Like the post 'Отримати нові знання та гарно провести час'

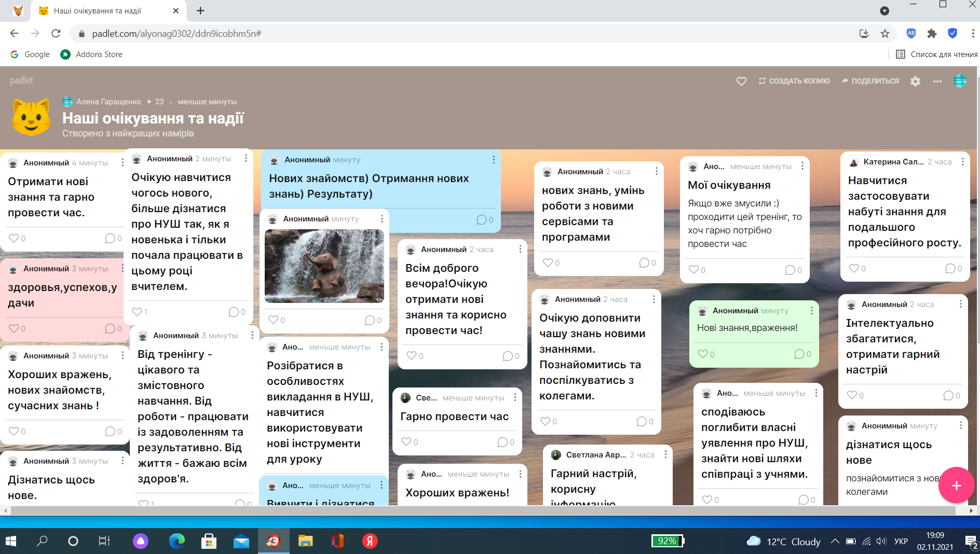coord(13,238)
